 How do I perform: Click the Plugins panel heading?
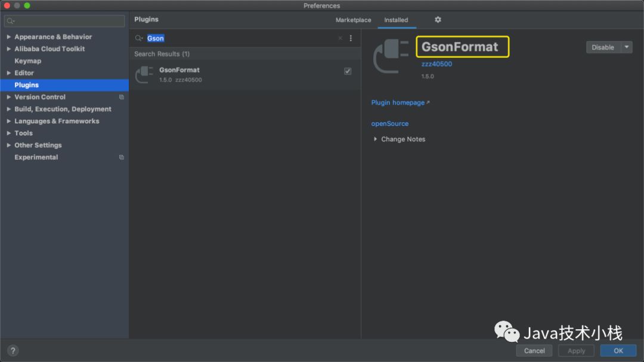point(146,19)
